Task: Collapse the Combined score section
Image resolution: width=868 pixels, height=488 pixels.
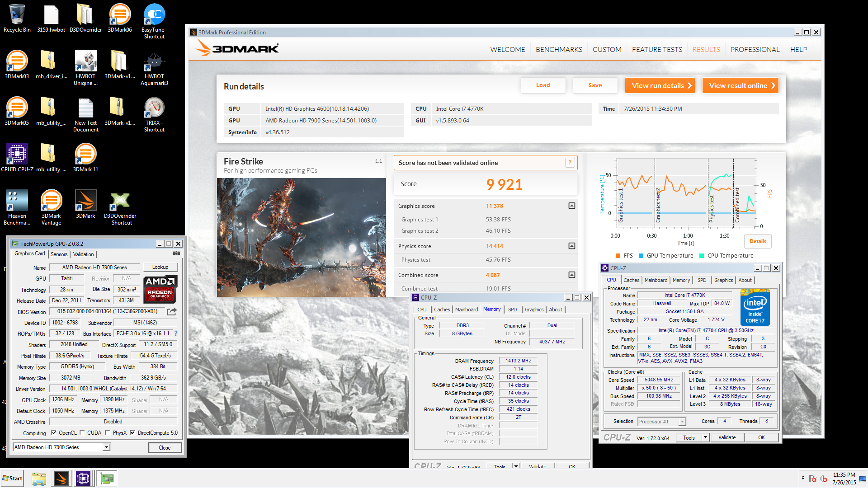Action: [571, 275]
